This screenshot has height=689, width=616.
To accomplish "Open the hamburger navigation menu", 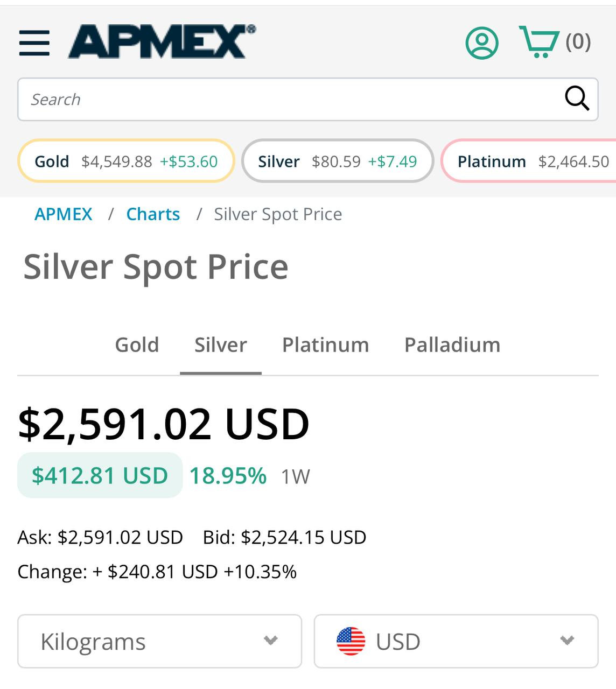I will click(34, 43).
